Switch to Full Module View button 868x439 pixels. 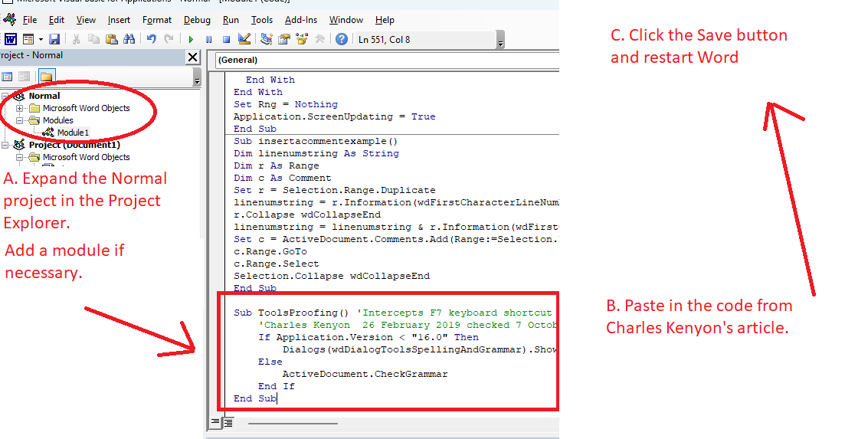pos(228,423)
